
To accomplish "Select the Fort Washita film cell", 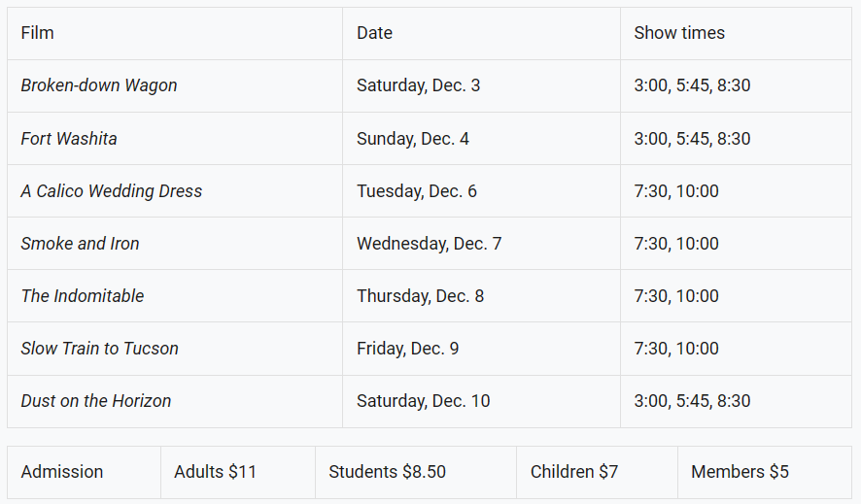I will tap(69, 139).
